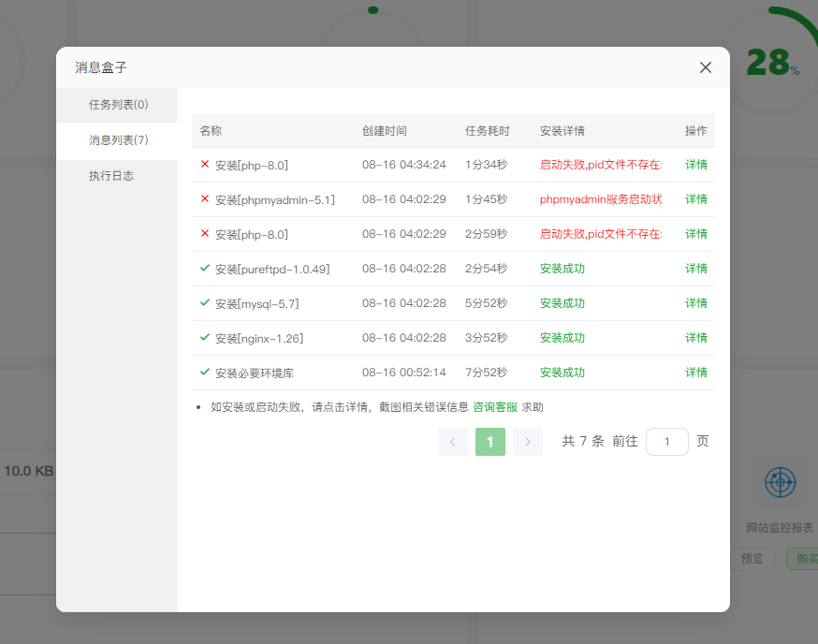The width and height of the screenshot is (818, 644).
Task: Click the failed icon on the 04:34:24 php-8.0 row
Action: [x=204, y=165]
